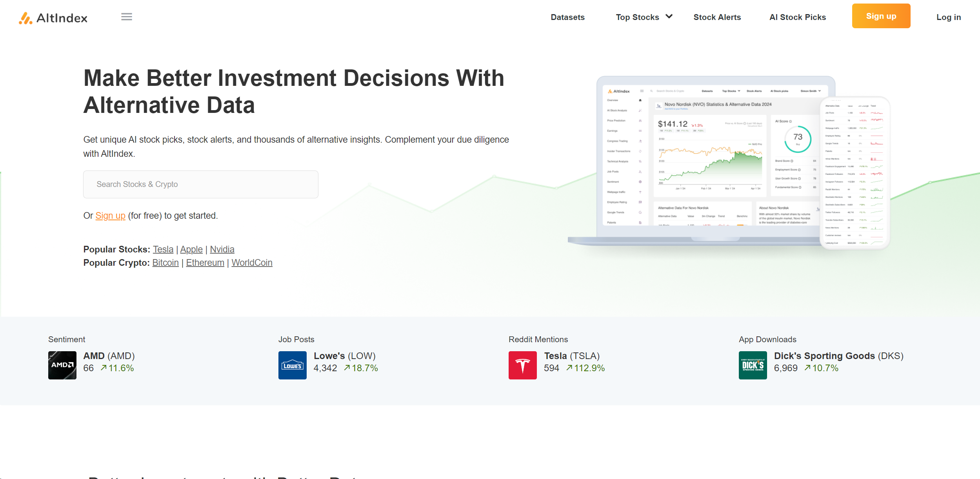Expand the Top Stocks dropdown arrow
This screenshot has height=479, width=980.
point(669,16)
